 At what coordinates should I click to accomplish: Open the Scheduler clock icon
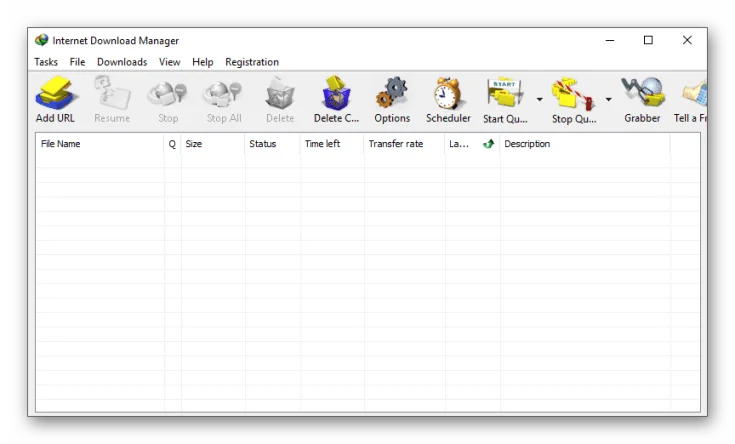click(x=448, y=93)
